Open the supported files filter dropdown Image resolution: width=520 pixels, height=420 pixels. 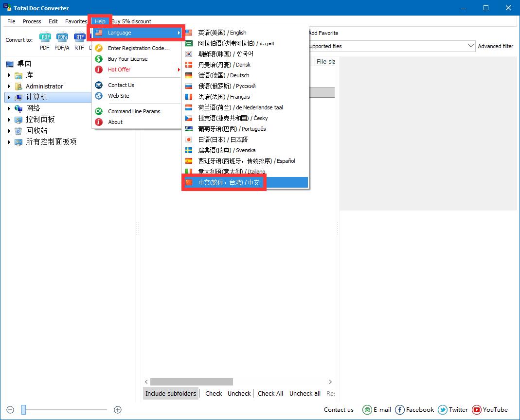470,46
